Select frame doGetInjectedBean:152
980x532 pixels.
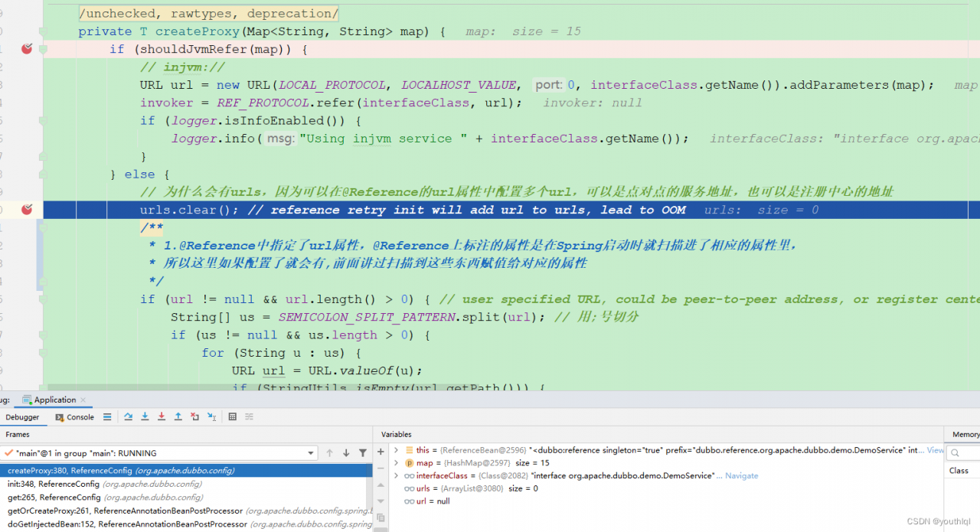pyautogui.click(x=187, y=524)
